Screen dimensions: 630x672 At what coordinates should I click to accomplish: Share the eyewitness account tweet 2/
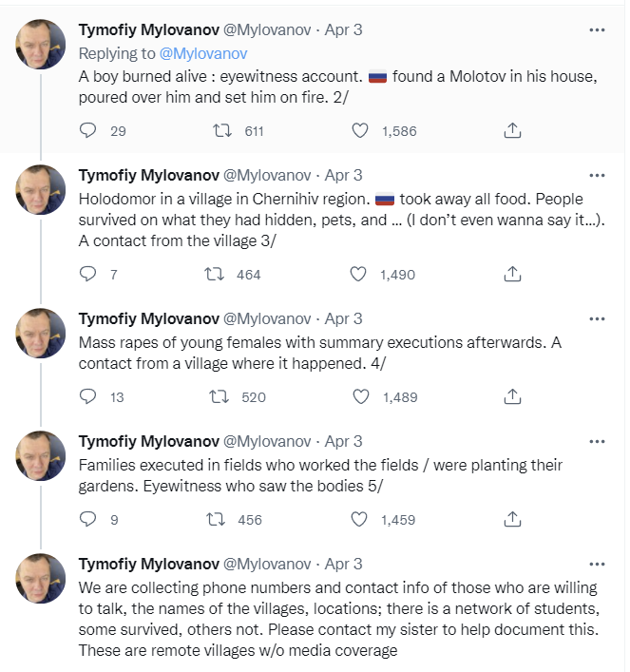(x=511, y=131)
